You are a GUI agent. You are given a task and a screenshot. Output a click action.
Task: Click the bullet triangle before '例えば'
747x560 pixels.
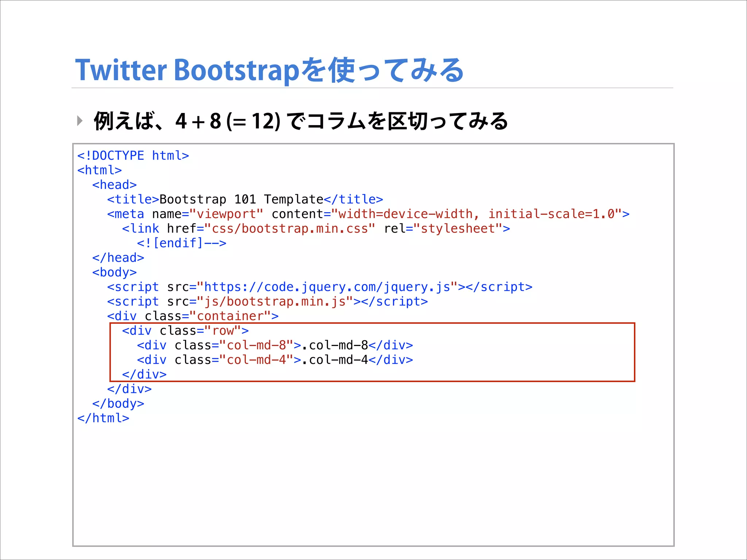click(x=80, y=121)
